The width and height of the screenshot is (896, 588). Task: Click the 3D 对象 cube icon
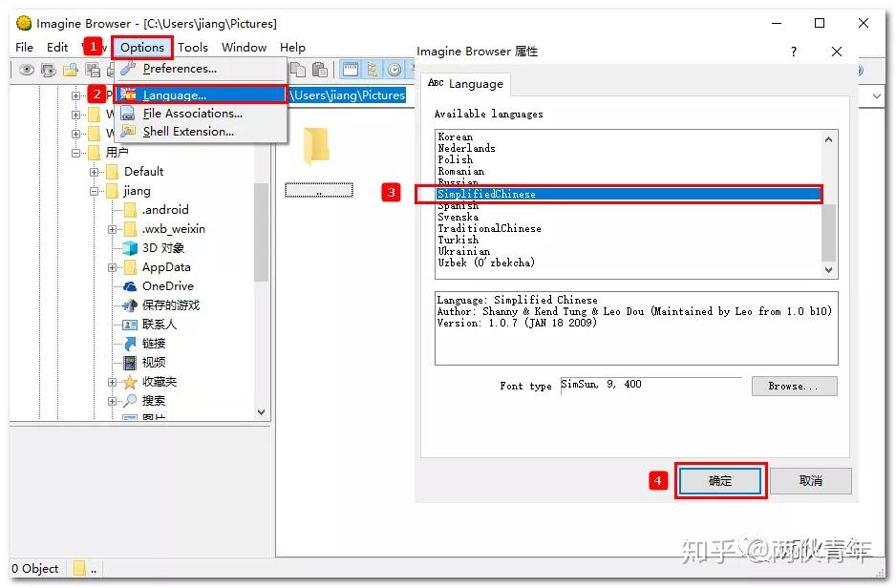coord(130,248)
